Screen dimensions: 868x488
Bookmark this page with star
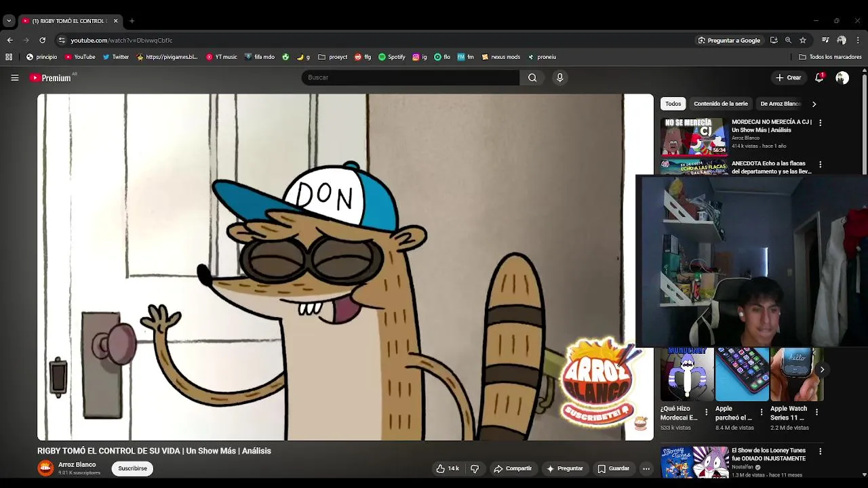pyautogui.click(x=803, y=40)
